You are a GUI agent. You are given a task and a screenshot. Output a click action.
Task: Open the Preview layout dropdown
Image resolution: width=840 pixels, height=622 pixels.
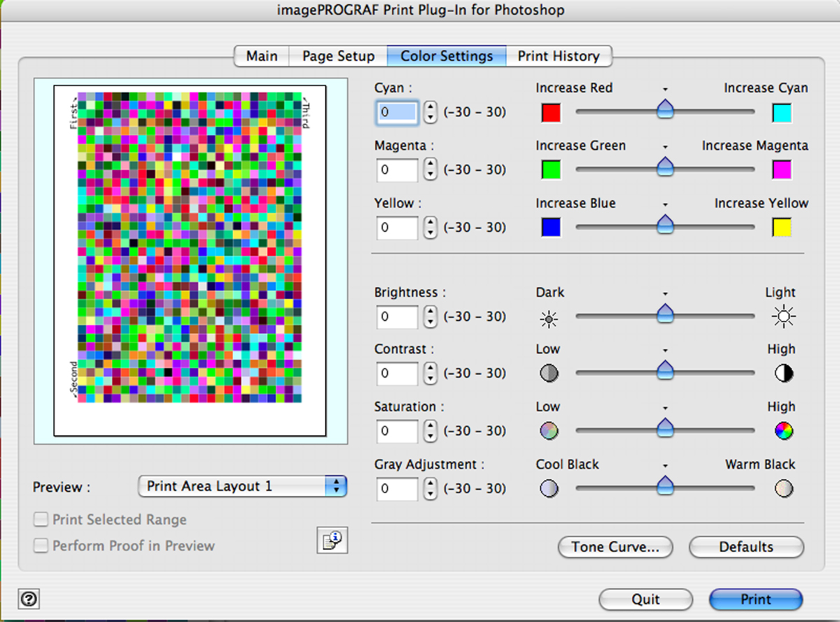(x=242, y=486)
